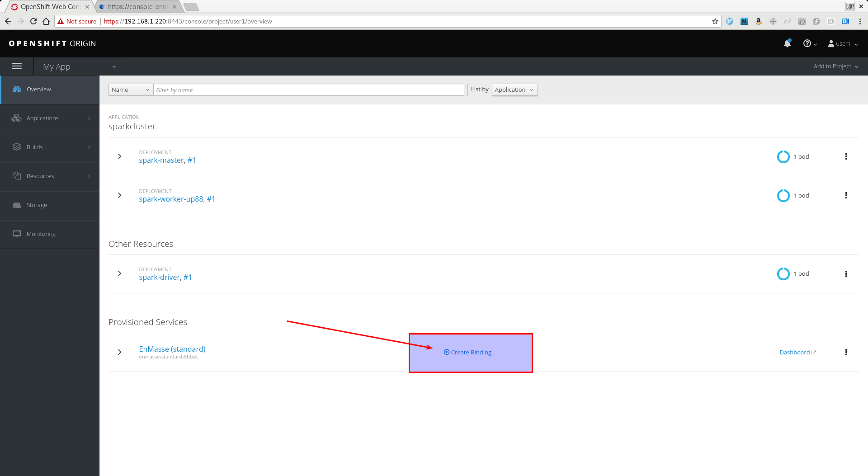Focus the Filter by name field
The image size is (868, 476).
tap(309, 90)
